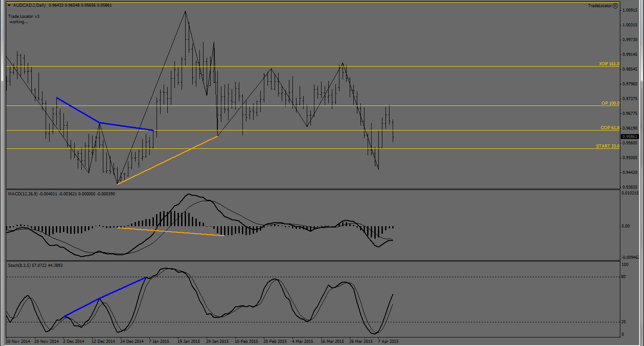
Task: Select the XOP 161.0 level label
Action: 609,64
